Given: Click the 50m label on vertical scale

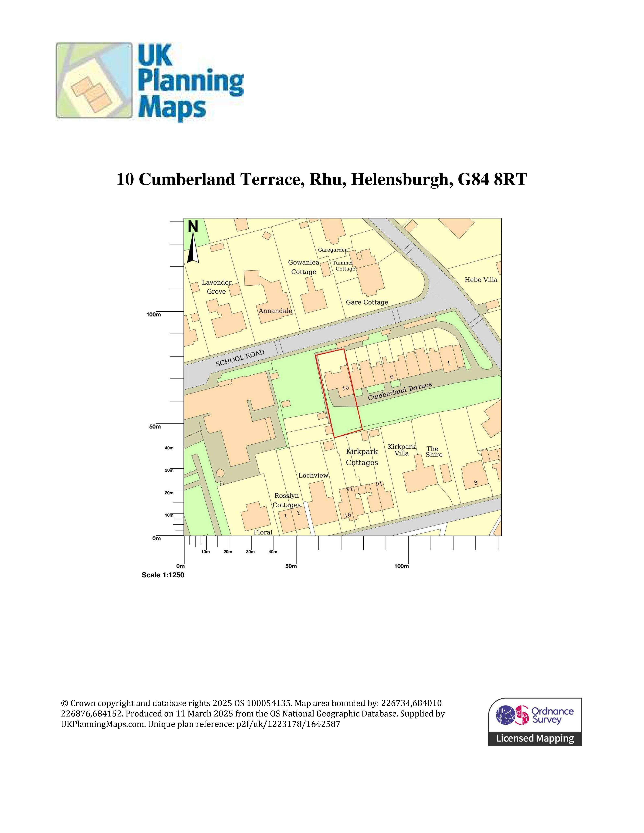Looking at the screenshot, I should pos(155,427).
